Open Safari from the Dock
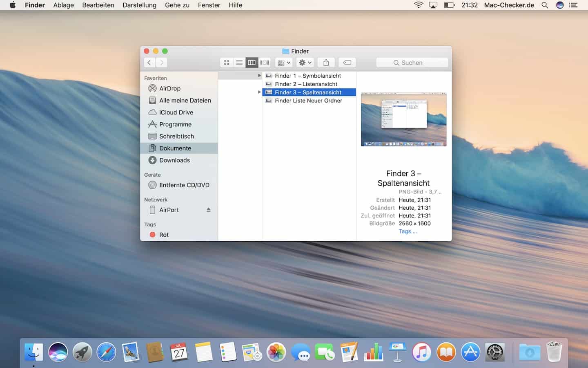Viewport: 588px width, 368px height. click(x=106, y=352)
